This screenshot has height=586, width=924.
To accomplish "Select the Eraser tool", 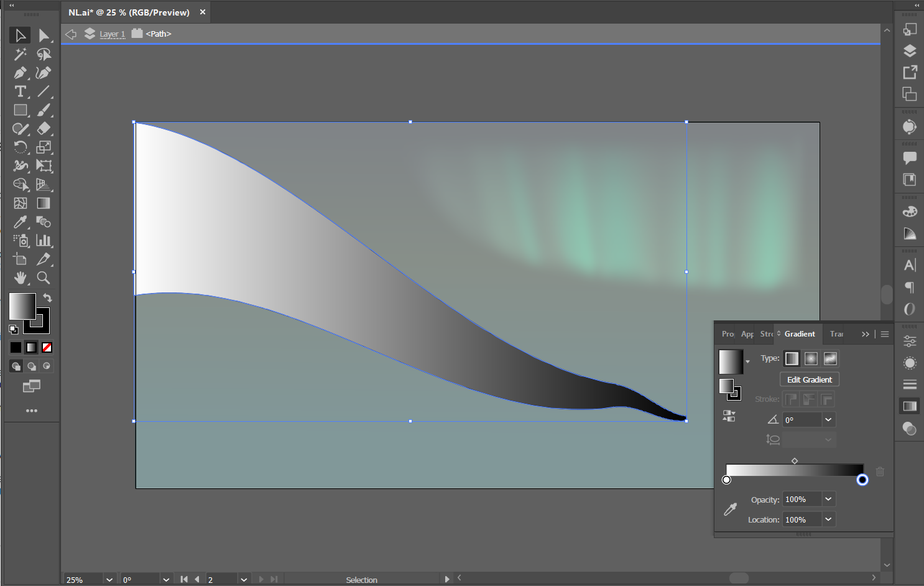I will [44, 129].
